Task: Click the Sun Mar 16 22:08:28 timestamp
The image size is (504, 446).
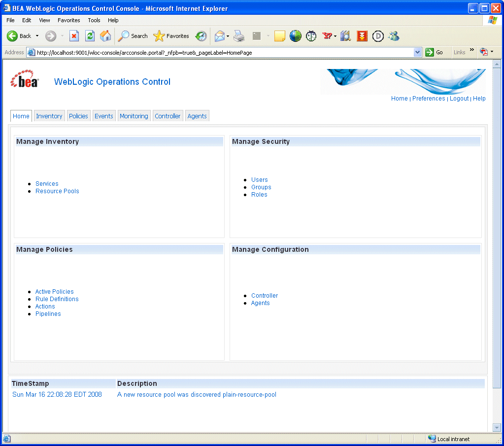Action: click(57, 395)
